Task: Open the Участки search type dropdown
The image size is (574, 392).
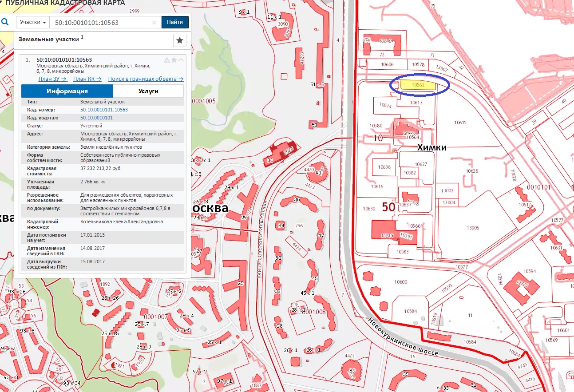Action: pyautogui.click(x=33, y=22)
